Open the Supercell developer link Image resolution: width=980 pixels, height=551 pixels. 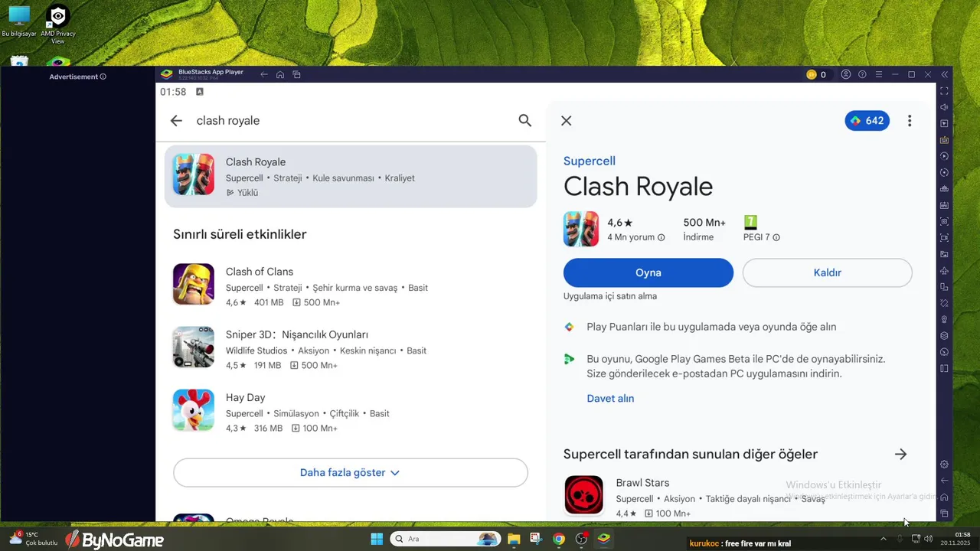(590, 161)
